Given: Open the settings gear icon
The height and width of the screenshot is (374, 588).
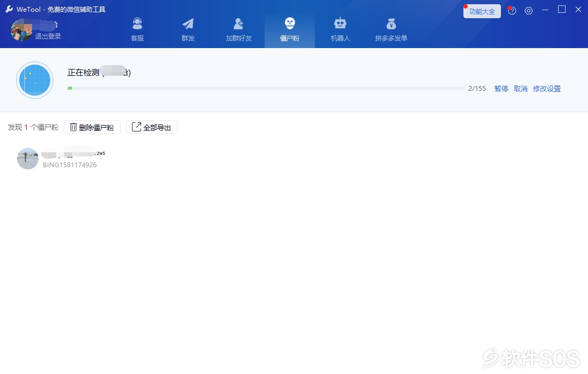Looking at the screenshot, I should click(528, 11).
